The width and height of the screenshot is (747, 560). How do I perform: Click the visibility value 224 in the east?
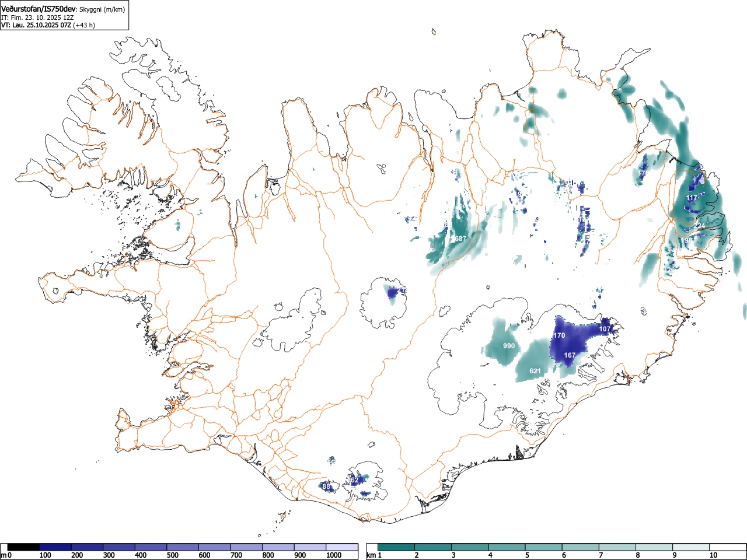tap(699, 226)
